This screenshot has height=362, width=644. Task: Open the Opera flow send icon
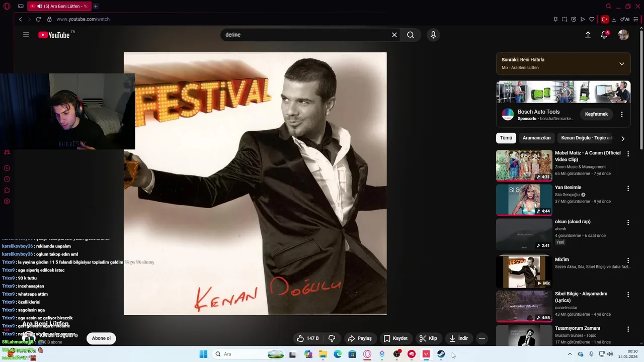pos(583,19)
